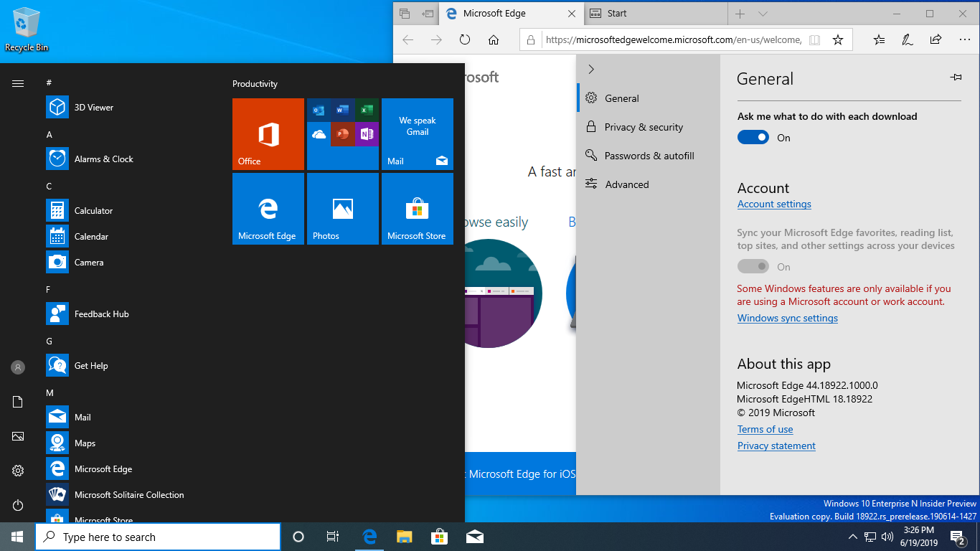Open Cortana circle on taskbar

point(298,537)
